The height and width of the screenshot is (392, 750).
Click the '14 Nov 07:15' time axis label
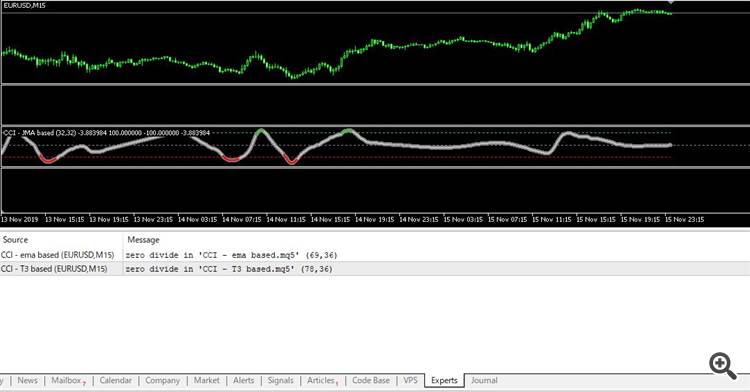point(242,220)
